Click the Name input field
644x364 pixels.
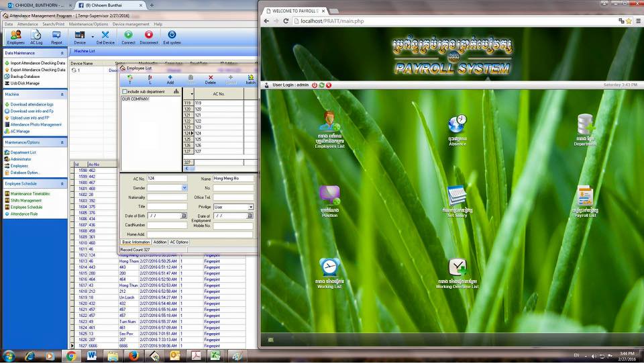point(233,179)
